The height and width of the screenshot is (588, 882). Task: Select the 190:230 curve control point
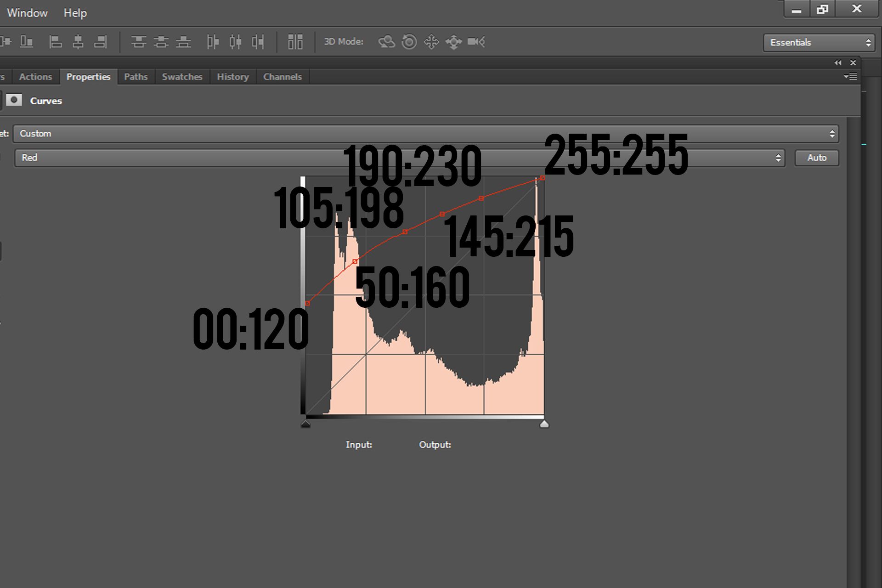click(x=481, y=198)
